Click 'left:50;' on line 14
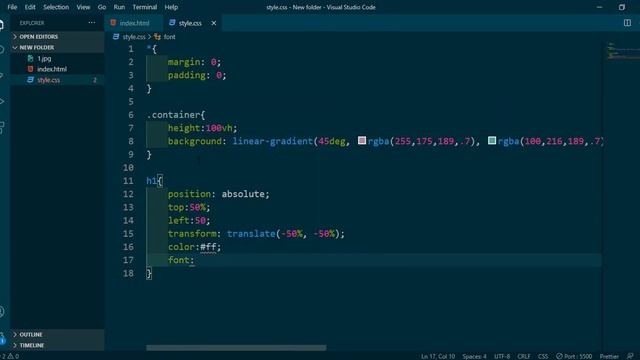 tap(189, 220)
